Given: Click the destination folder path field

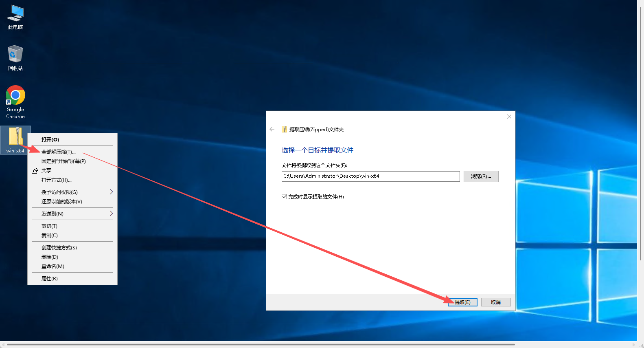Looking at the screenshot, I should point(370,176).
